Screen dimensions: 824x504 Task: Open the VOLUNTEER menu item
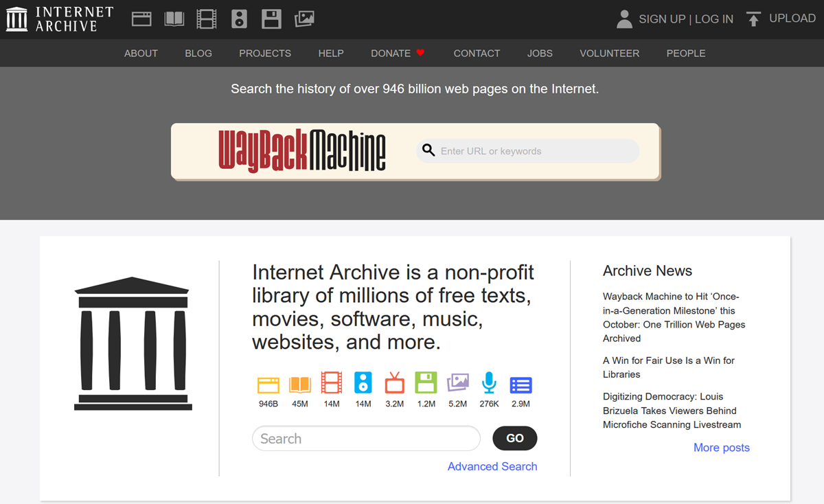pos(609,53)
